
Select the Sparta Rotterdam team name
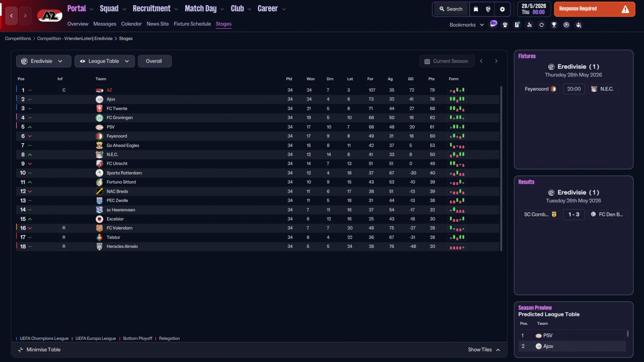(124, 173)
